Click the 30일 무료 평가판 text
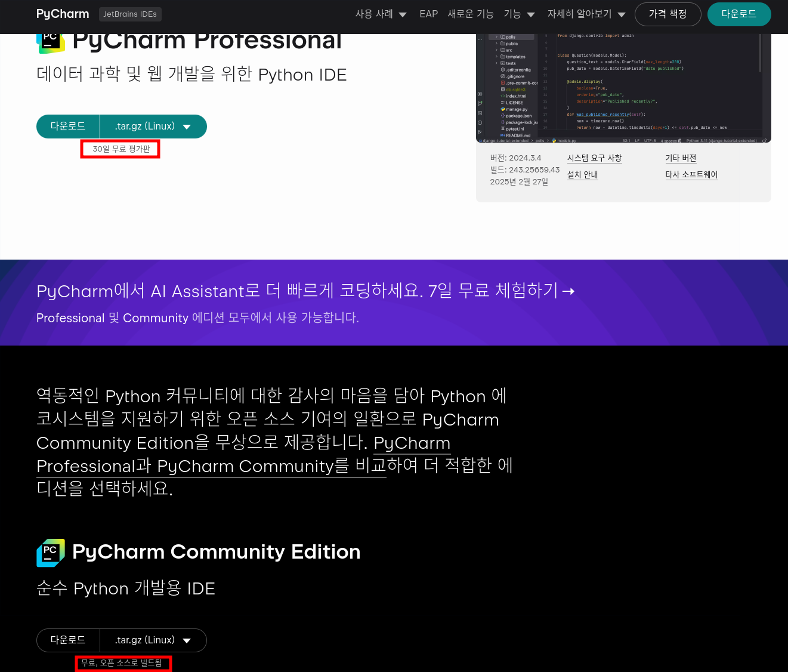 tap(121, 149)
